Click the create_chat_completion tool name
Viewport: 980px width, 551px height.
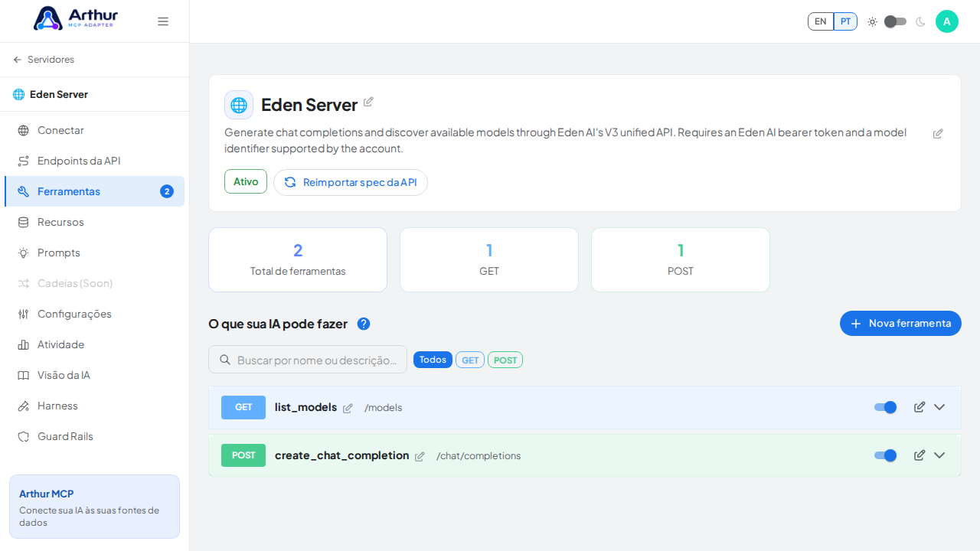pyautogui.click(x=341, y=455)
